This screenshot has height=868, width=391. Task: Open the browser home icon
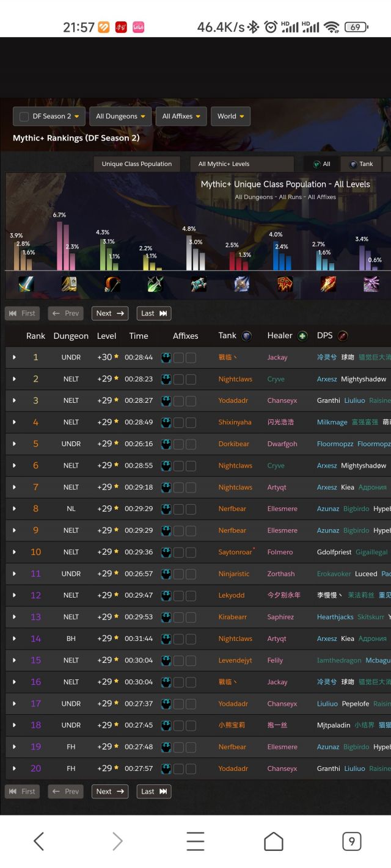coord(273,841)
